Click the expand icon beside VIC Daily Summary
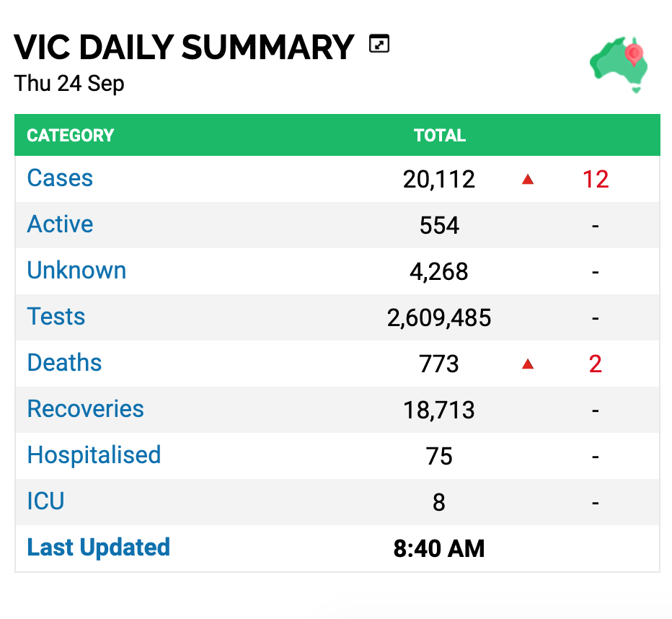 [379, 44]
